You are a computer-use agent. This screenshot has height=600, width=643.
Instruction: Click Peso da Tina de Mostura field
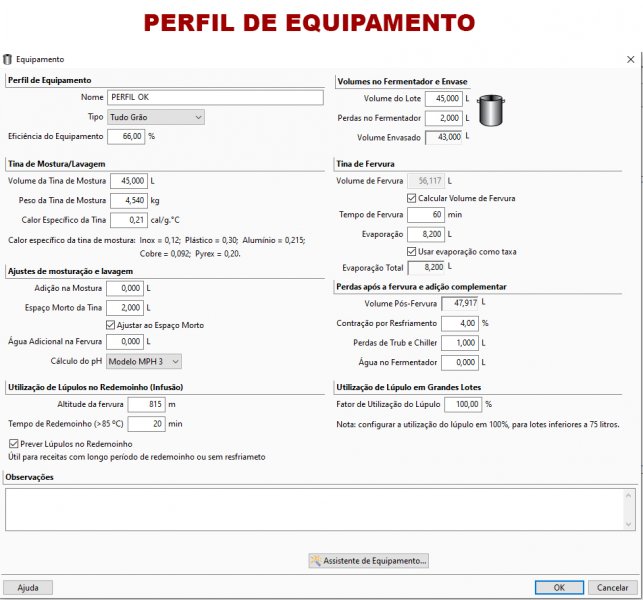(129, 201)
